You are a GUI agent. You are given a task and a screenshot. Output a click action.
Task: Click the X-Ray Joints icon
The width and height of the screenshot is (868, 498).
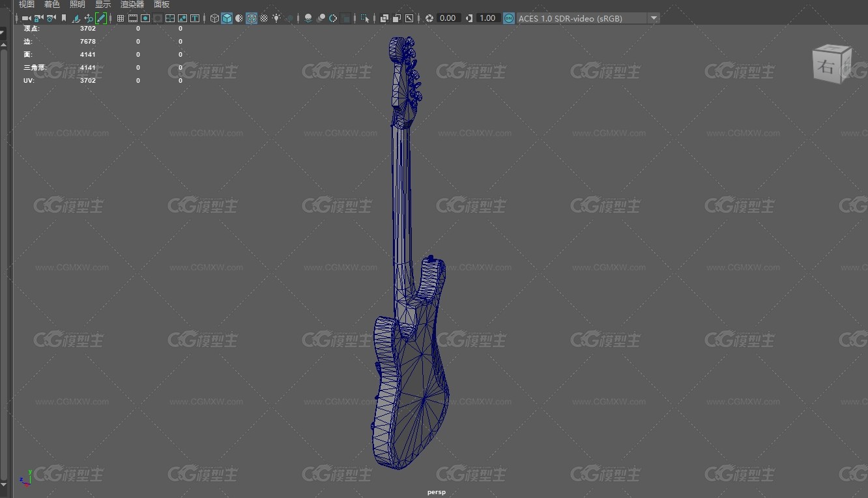point(409,18)
